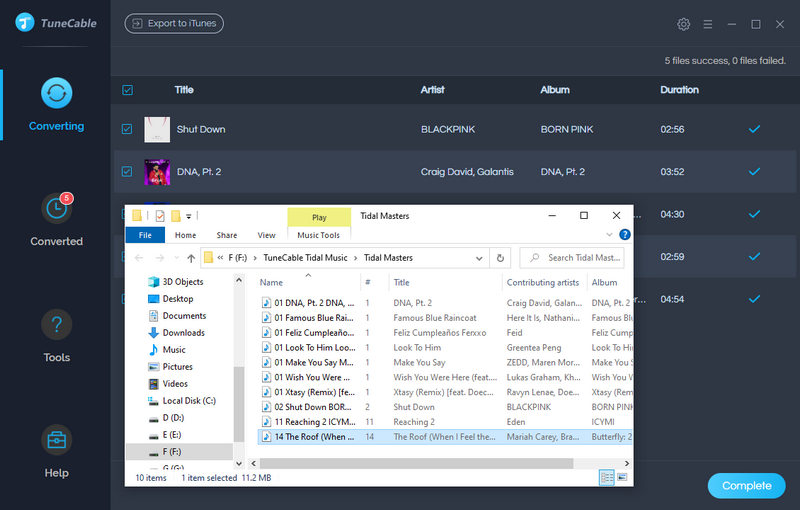Open TuneCable settings gear
The image size is (800, 510).
pyautogui.click(x=683, y=24)
